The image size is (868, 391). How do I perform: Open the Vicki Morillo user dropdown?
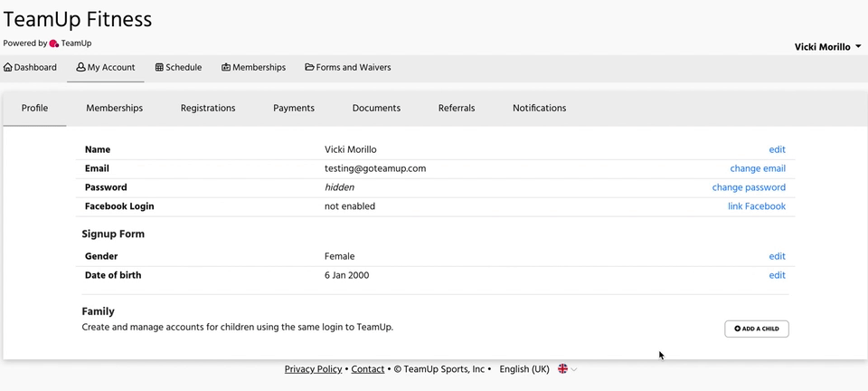(x=827, y=47)
